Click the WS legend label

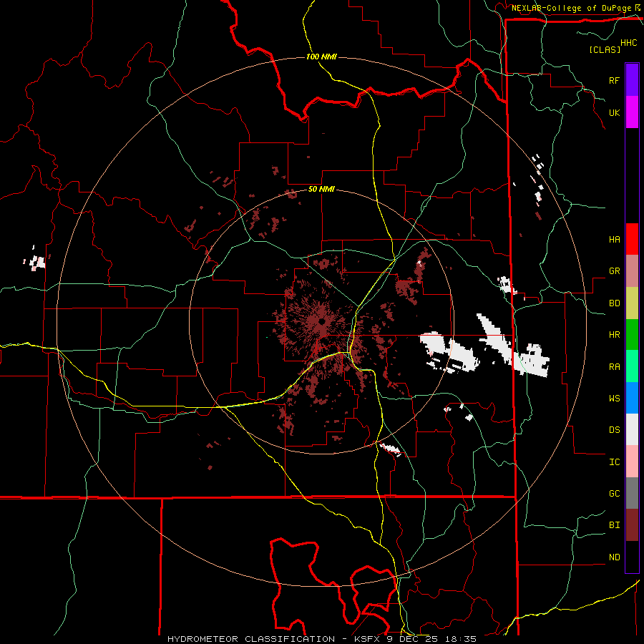[614, 399]
